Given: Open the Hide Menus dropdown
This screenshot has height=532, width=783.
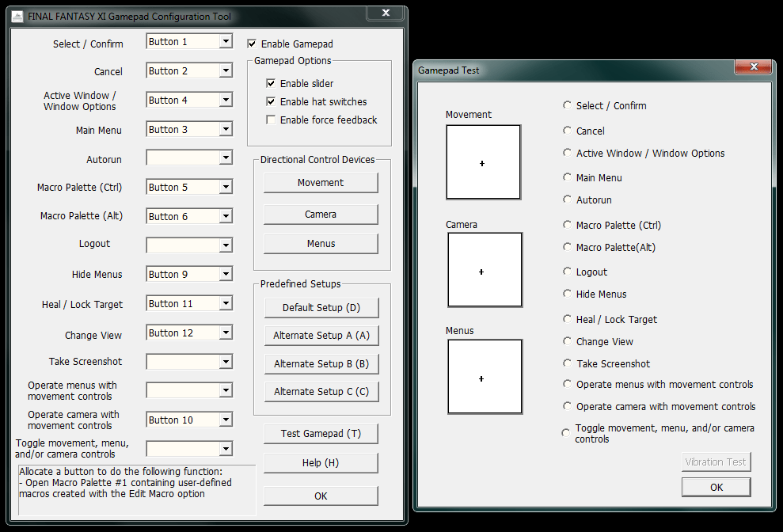Looking at the screenshot, I should (x=226, y=274).
